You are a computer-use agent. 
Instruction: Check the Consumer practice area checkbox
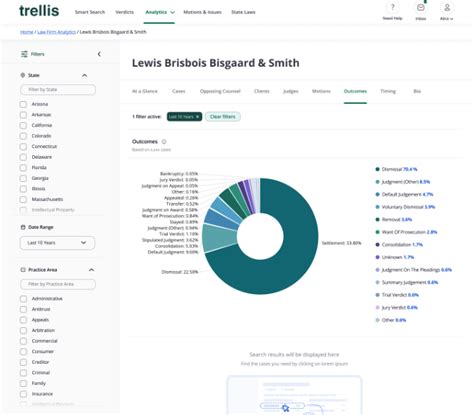(23, 352)
